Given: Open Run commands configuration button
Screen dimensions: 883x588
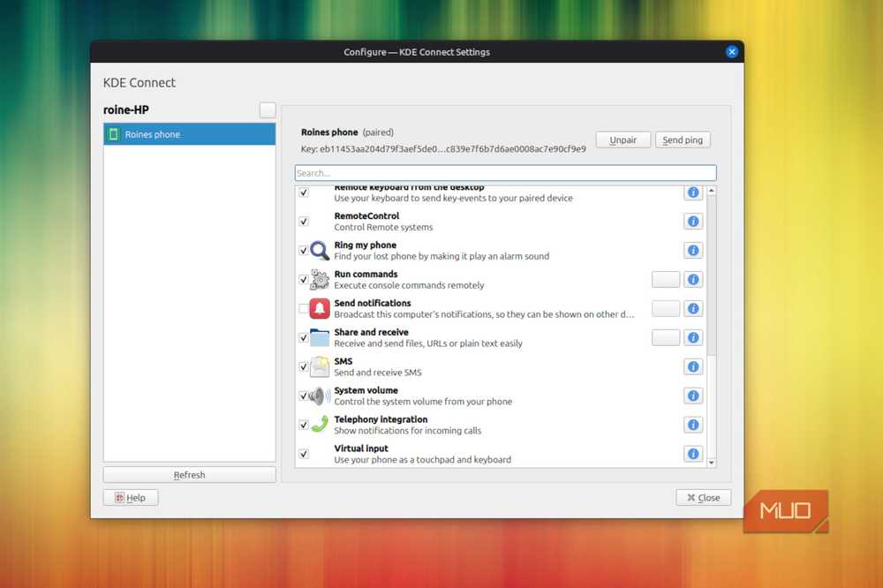Looking at the screenshot, I should (666, 279).
